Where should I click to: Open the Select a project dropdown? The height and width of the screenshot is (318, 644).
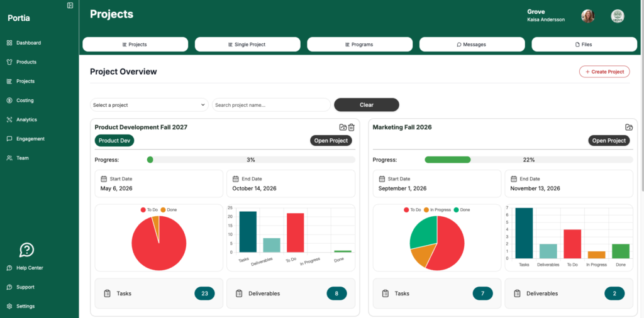pos(150,105)
